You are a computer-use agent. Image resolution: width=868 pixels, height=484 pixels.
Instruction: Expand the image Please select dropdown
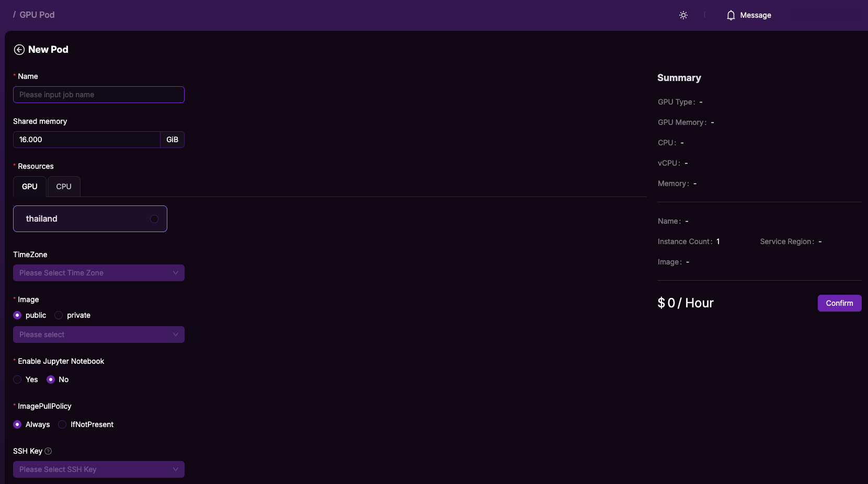98,335
